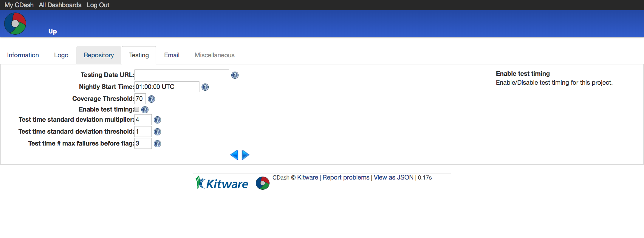The height and width of the screenshot is (238, 644).
Task: Show help for standard deviation threshold
Action: (157, 132)
